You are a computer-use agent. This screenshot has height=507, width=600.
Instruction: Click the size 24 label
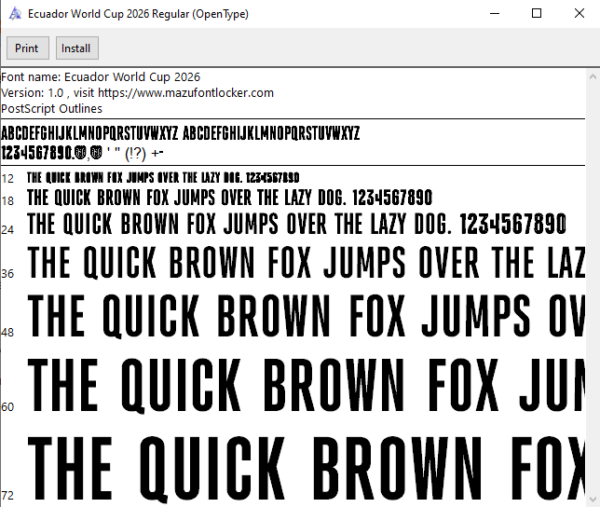pos(7,230)
